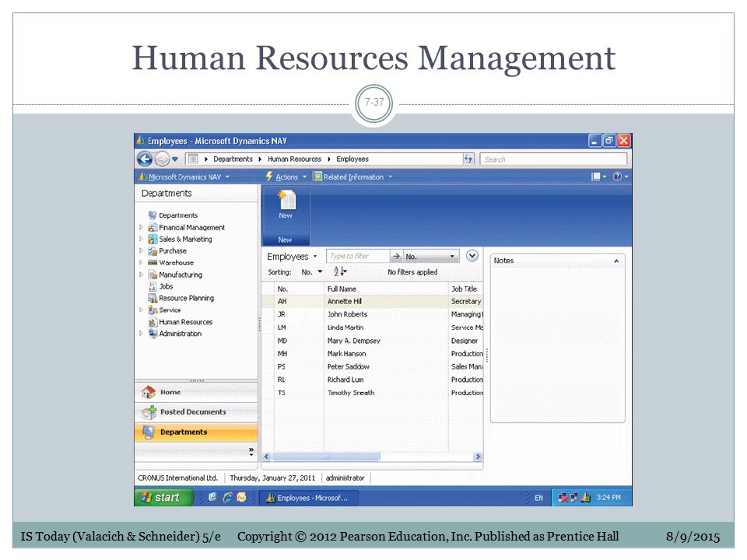
Task: Click the address bar page icon
Action: pyautogui.click(x=192, y=159)
